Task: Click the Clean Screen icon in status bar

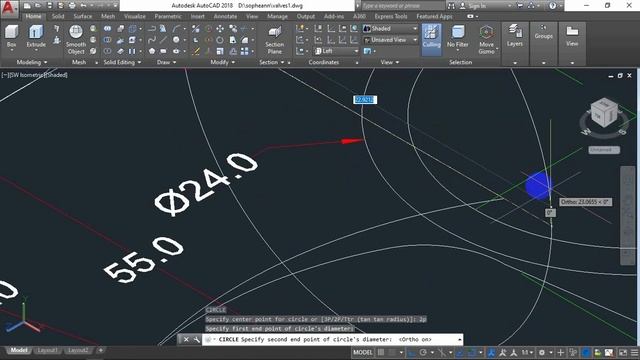Action: 623,352
